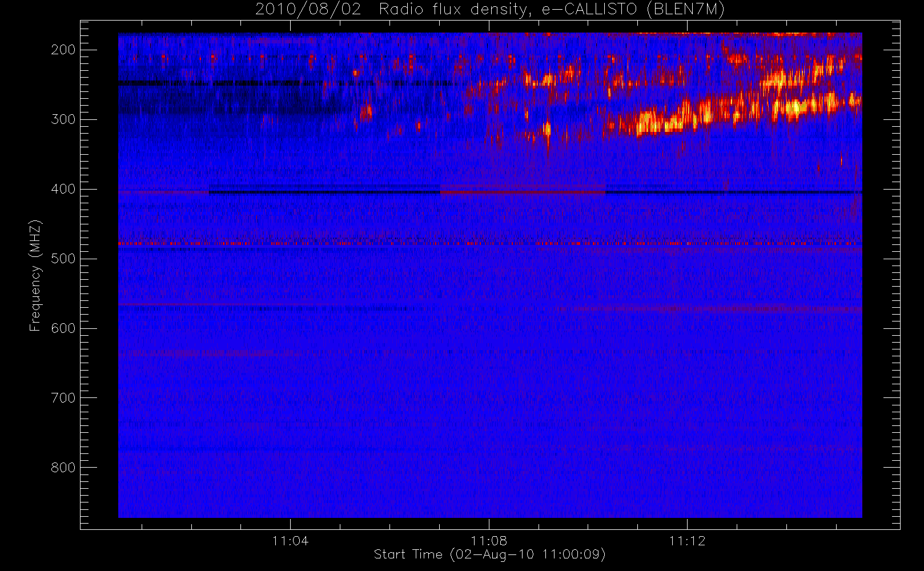Click the 600 frequency tick label
Image resolution: width=924 pixels, height=571 pixels.
click(x=63, y=328)
